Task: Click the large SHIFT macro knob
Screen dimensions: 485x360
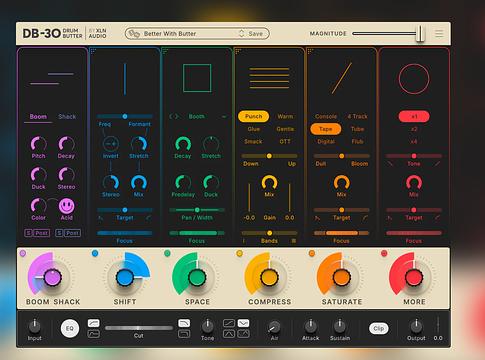Action: click(125, 277)
